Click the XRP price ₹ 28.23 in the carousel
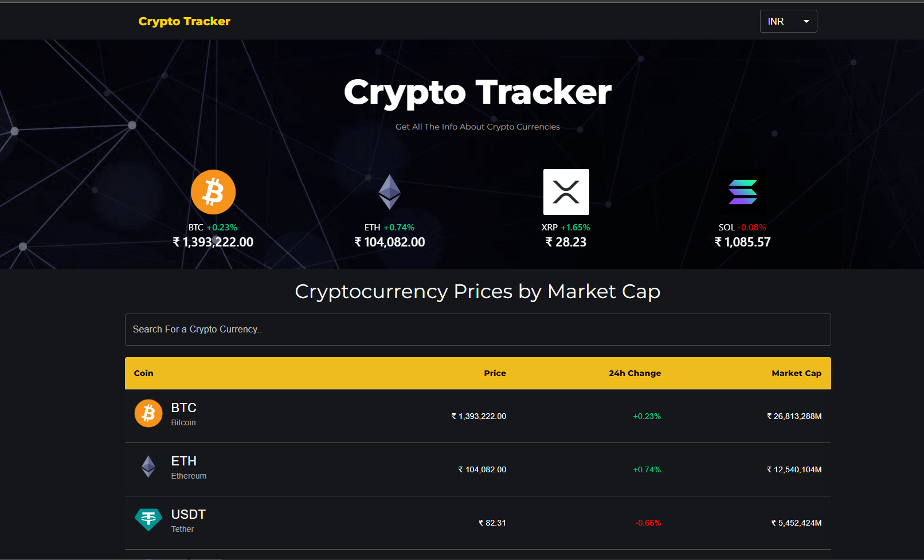This screenshot has width=924, height=560. tap(566, 242)
